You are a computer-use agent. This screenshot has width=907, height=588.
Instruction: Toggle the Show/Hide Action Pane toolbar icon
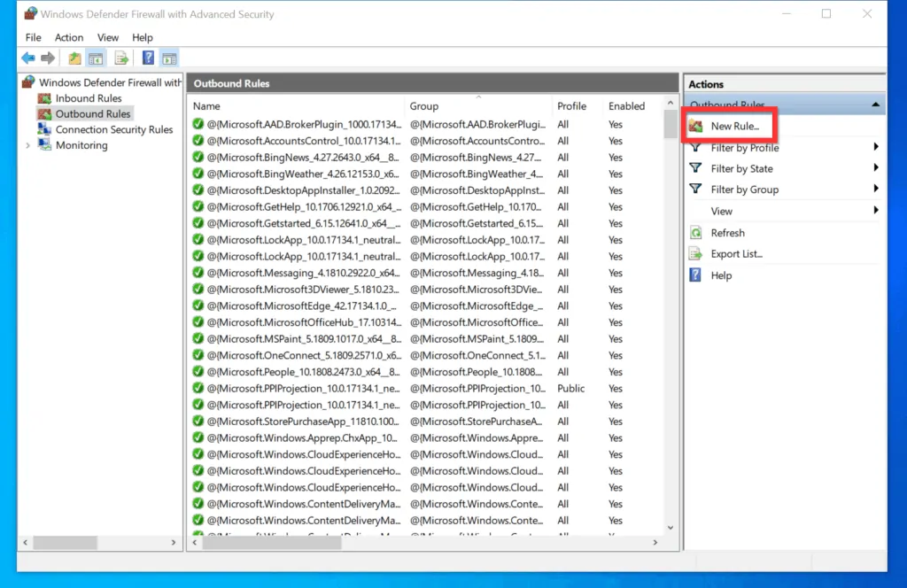tap(168, 58)
